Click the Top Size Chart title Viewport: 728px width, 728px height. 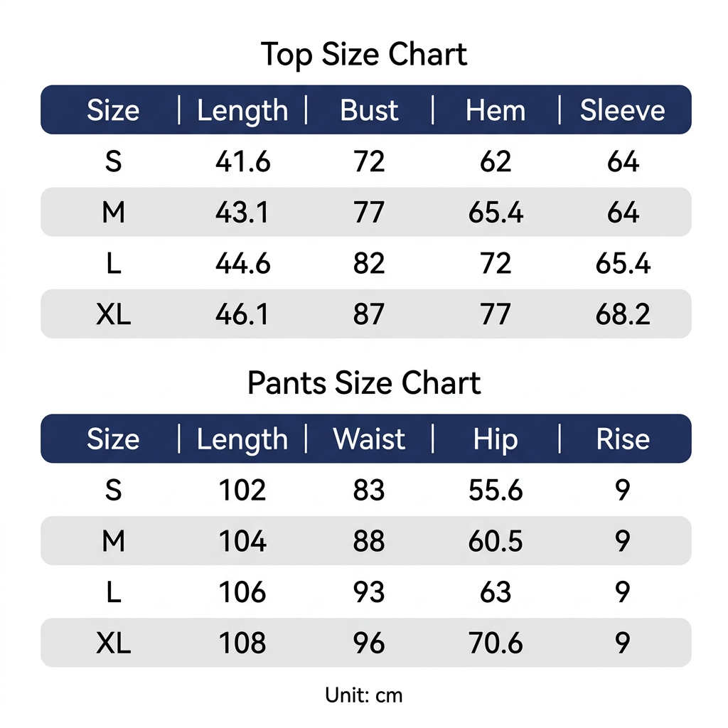click(363, 55)
